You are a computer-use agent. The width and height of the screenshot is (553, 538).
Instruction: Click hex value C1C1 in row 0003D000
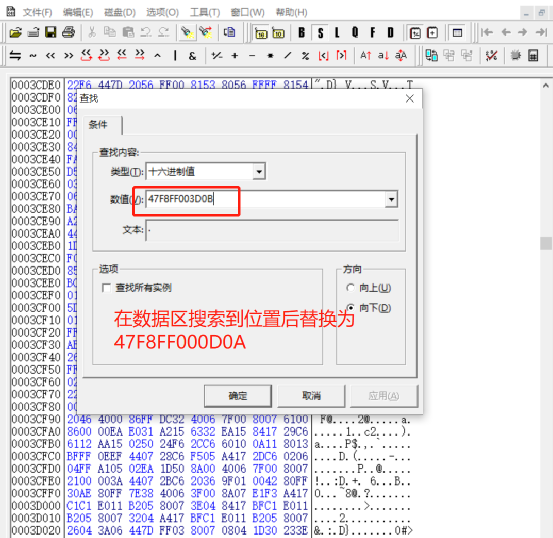click(79, 506)
